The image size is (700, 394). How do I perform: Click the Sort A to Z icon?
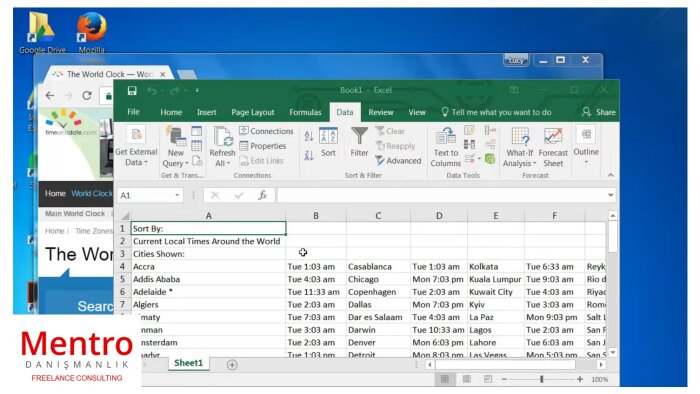(308, 136)
